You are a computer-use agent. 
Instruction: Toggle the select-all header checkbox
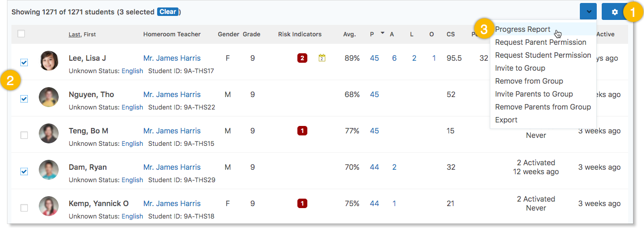point(21,34)
